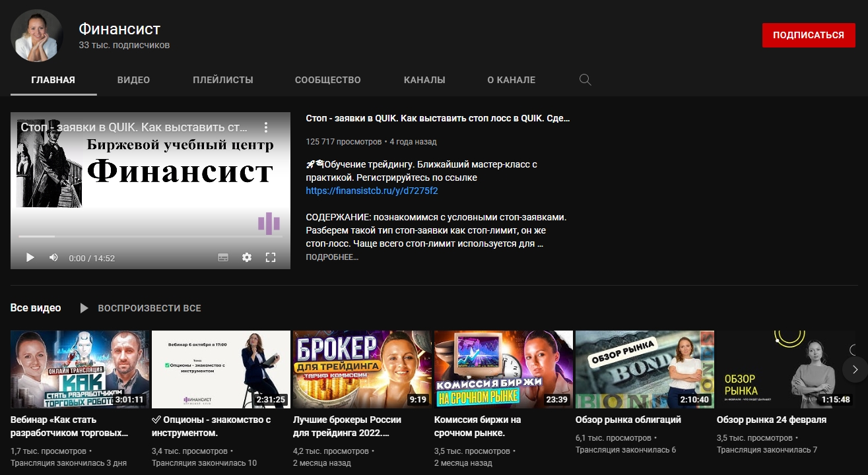Mute the featured video volume icon

click(53, 257)
